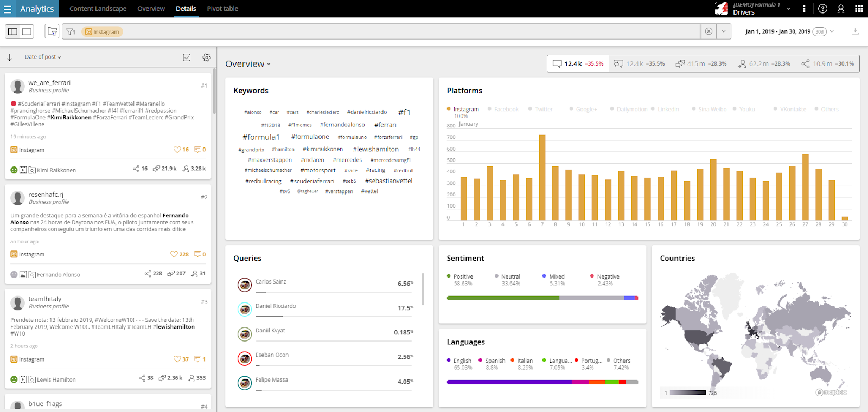Viewport: 868px width, 412px height.
Task: Open the apps grid launcher
Action: point(858,9)
